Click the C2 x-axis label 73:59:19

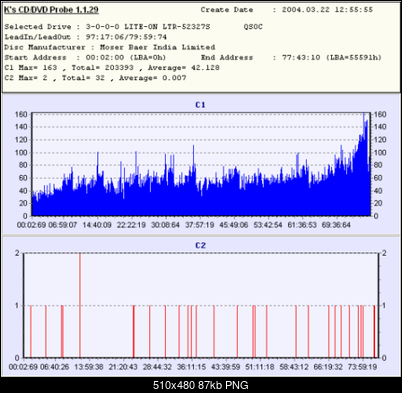click(x=362, y=367)
